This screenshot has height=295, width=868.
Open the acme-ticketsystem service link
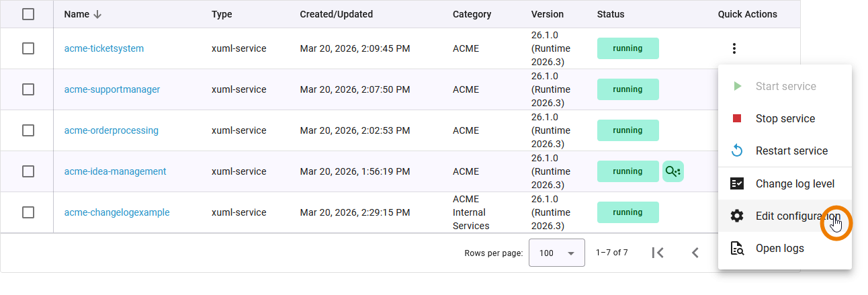104,48
